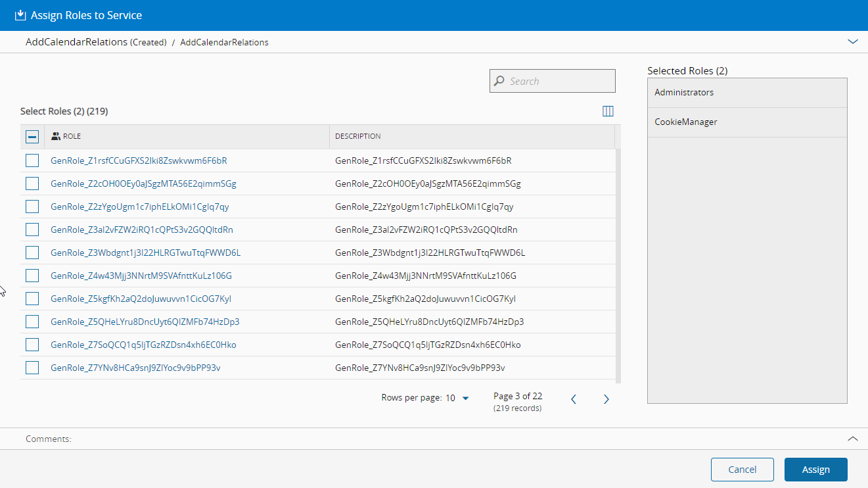Open the Rows per page dropdown
This screenshot has width=868, height=488.
457,398
